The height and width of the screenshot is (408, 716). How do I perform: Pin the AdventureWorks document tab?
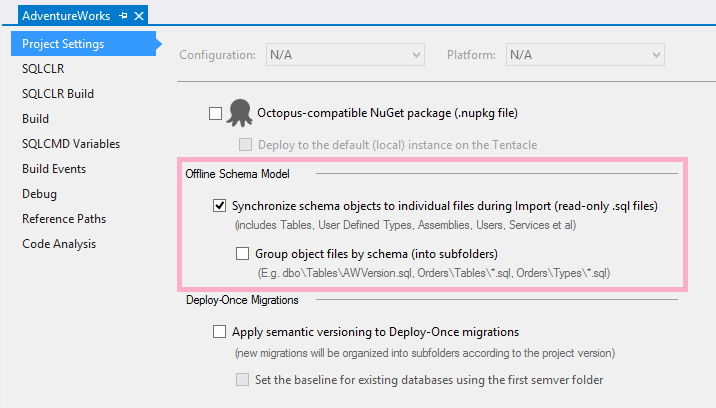click(123, 15)
